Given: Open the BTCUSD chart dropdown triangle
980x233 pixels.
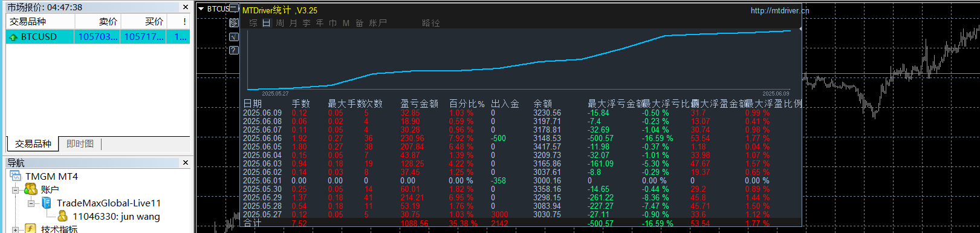Looking at the screenshot, I should 201,8.
